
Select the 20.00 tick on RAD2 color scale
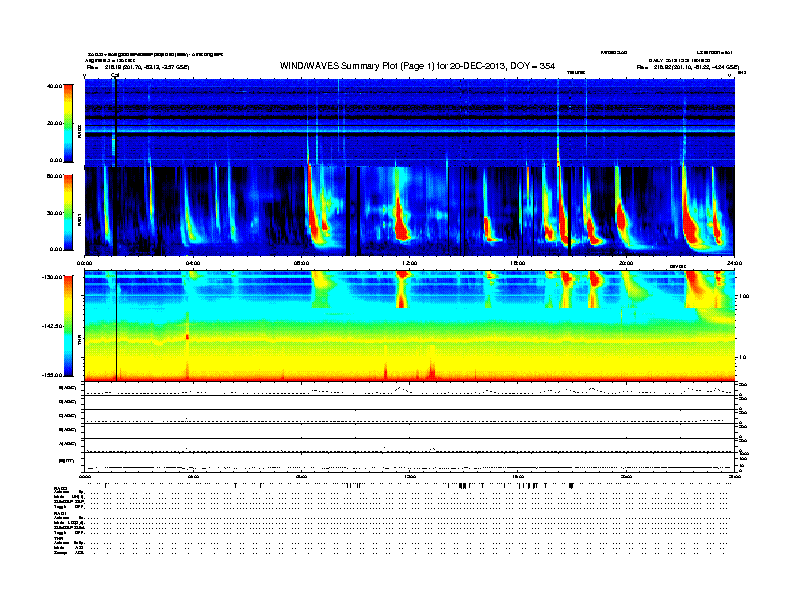click(55, 123)
